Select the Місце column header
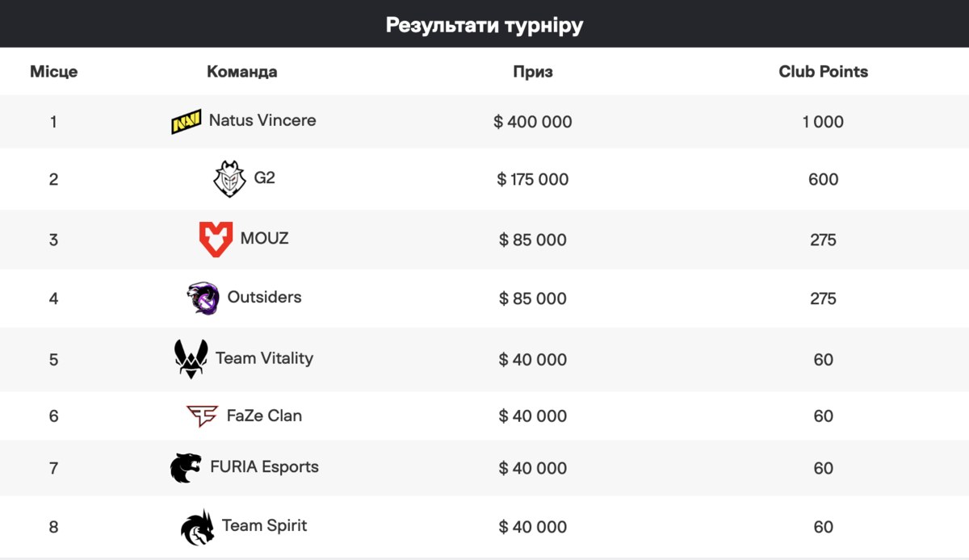This screenshot has width=969, height=560. pos(54,72)
